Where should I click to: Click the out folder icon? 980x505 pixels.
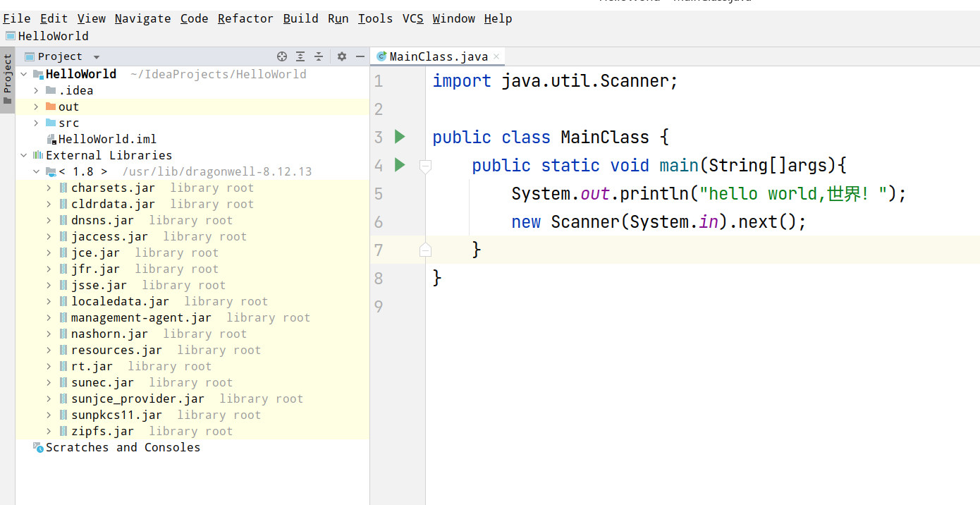(51, 107)
